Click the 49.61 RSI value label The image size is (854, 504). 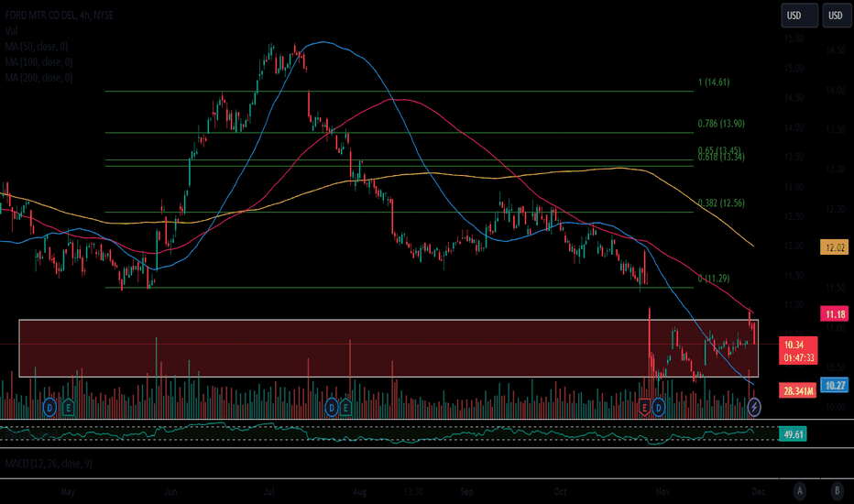[793, 434]
